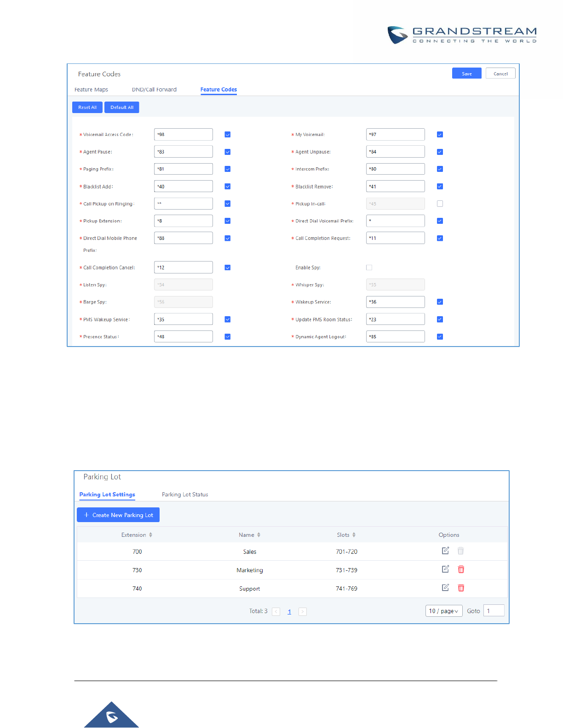563x728 pixels.
Task: Focus the Pickup Extension code field
Action: [184, 221]
